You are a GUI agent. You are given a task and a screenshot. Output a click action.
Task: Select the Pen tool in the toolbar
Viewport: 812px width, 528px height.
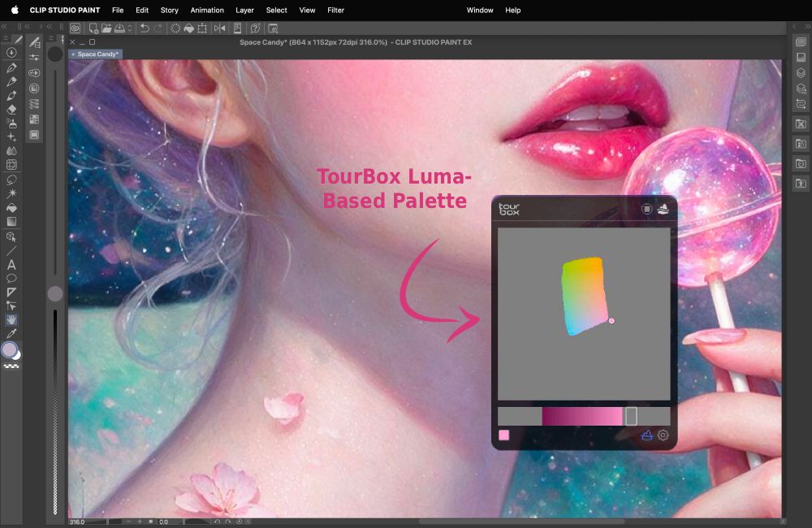11,67
